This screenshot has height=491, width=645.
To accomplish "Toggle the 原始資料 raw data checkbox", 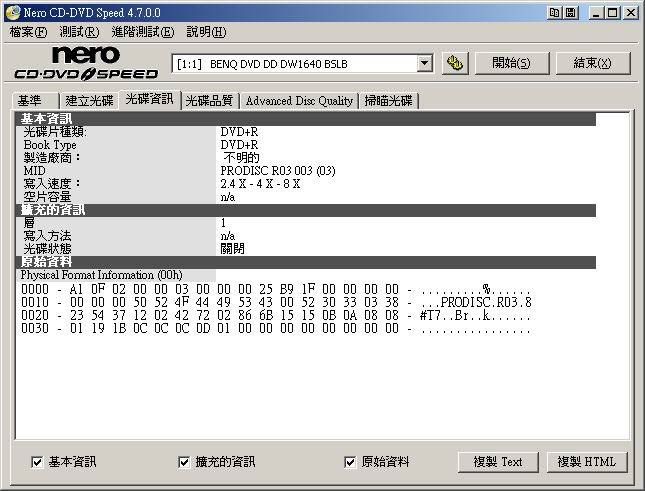I will click(x=350, y=462).
